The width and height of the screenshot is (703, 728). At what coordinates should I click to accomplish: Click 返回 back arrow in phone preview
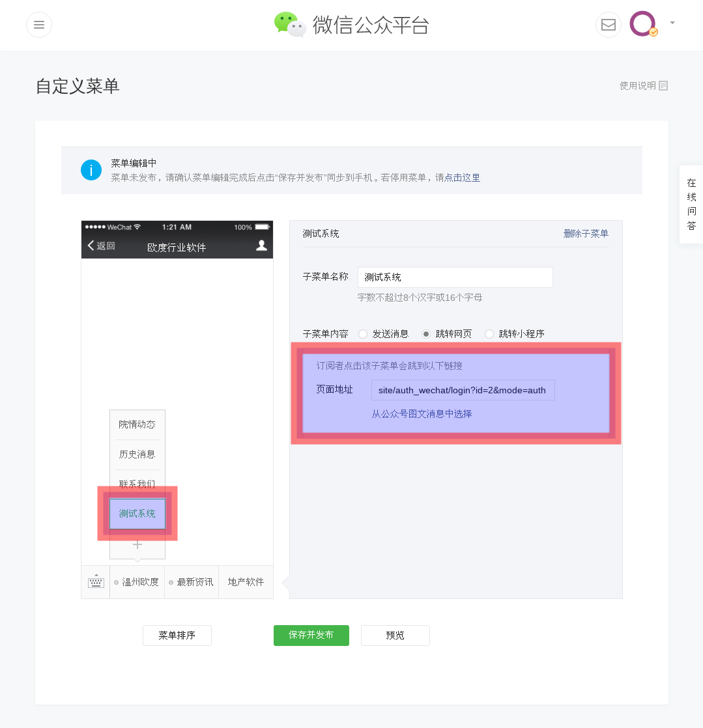pos(101,245)
